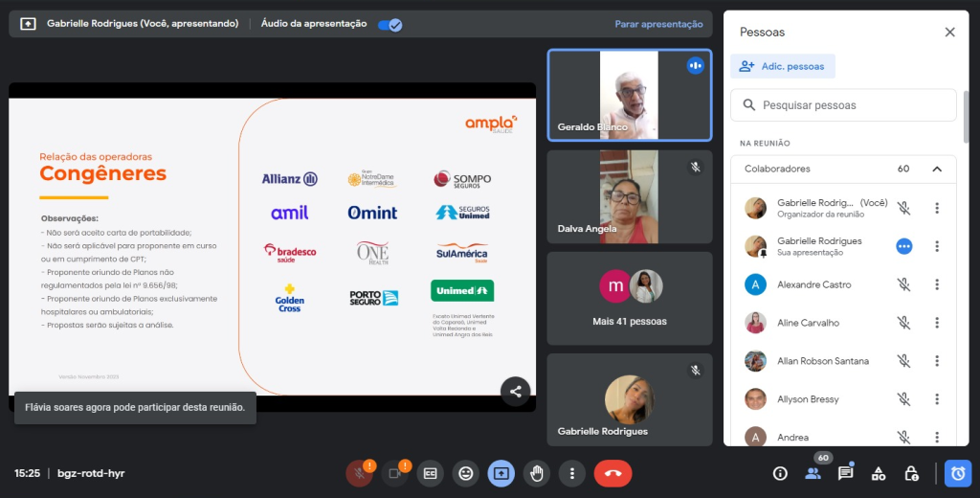Type in the Pesquisar pessoas search field
The height and width of the screenshot is (498, 980).
[852, 105]
